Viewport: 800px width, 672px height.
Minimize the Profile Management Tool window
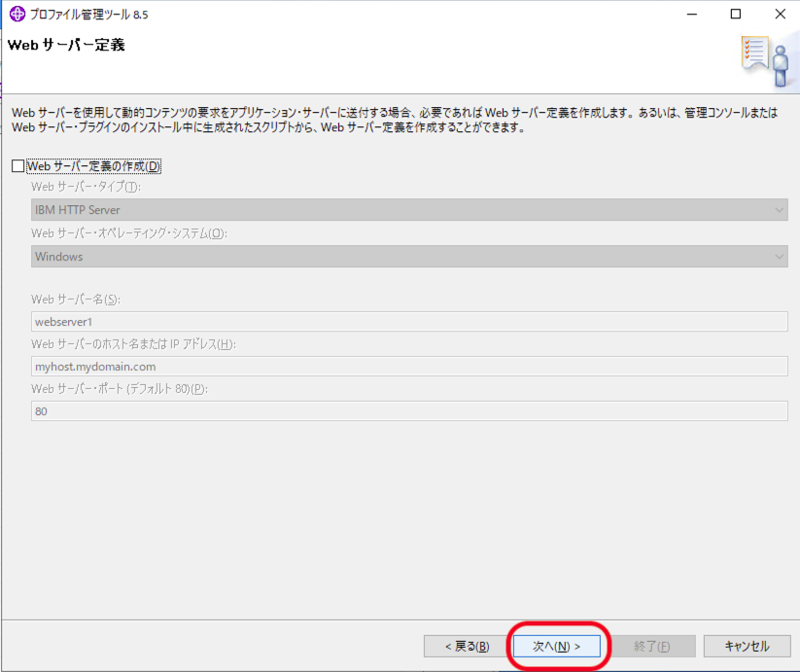pyautogui.click(x=692, y=15)
